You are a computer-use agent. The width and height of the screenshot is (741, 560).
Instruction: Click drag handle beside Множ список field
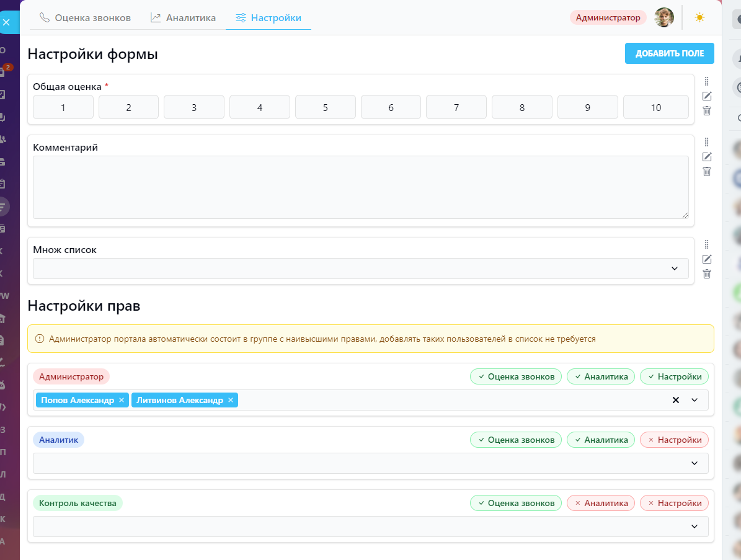(706, 244)
